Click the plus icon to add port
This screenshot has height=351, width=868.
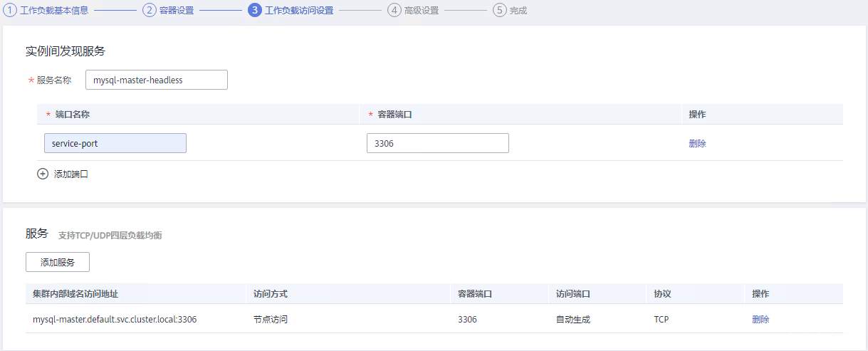pos(43,174)
